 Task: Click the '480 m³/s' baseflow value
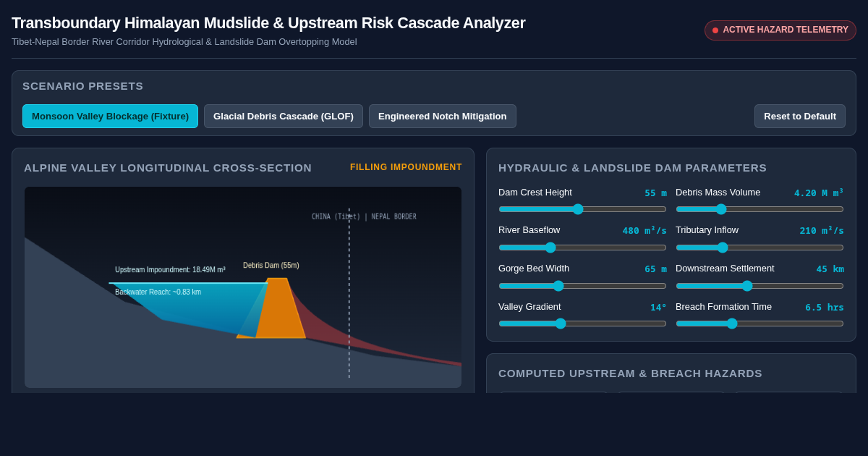click(644, 230)
